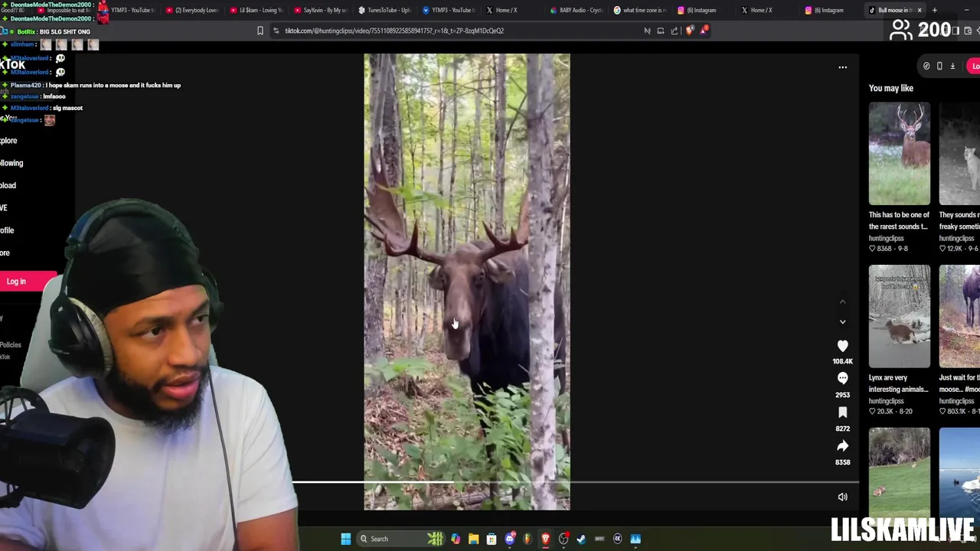Screen dimensions: 980x551
Task: Switch to 'BABY Audio - Crystal' tab
Action: [x=577, y=10]
